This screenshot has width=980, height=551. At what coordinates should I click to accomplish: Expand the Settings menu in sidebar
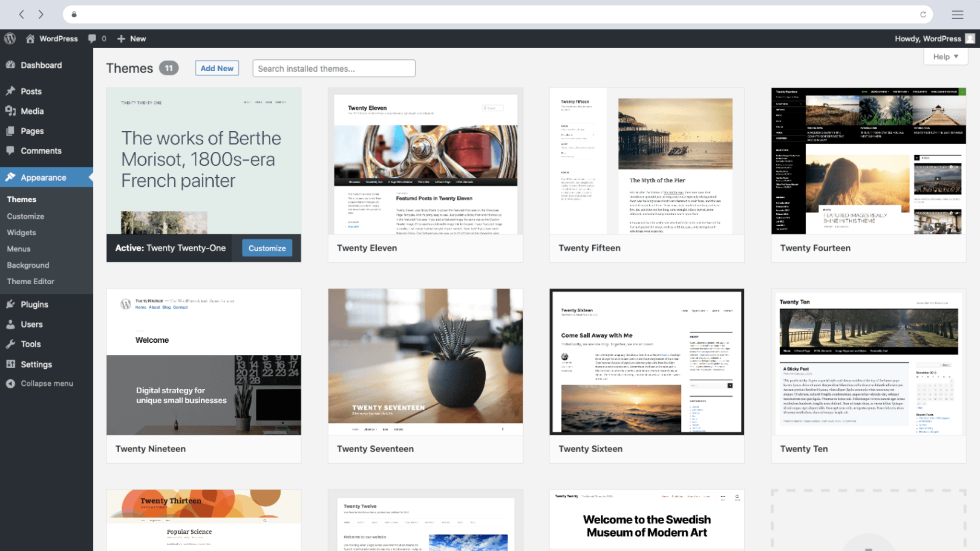[36, 364]
